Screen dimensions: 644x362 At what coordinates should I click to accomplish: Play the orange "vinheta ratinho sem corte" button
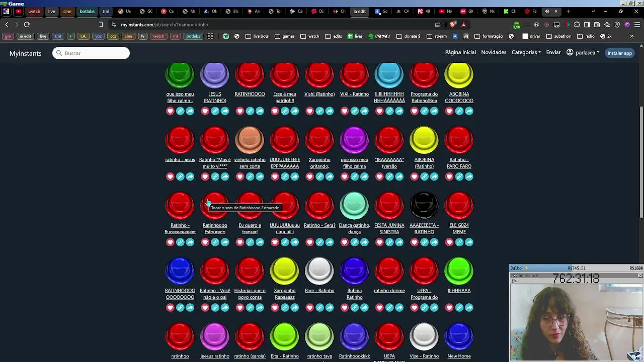pyautogui.click(x=250, y=140)
